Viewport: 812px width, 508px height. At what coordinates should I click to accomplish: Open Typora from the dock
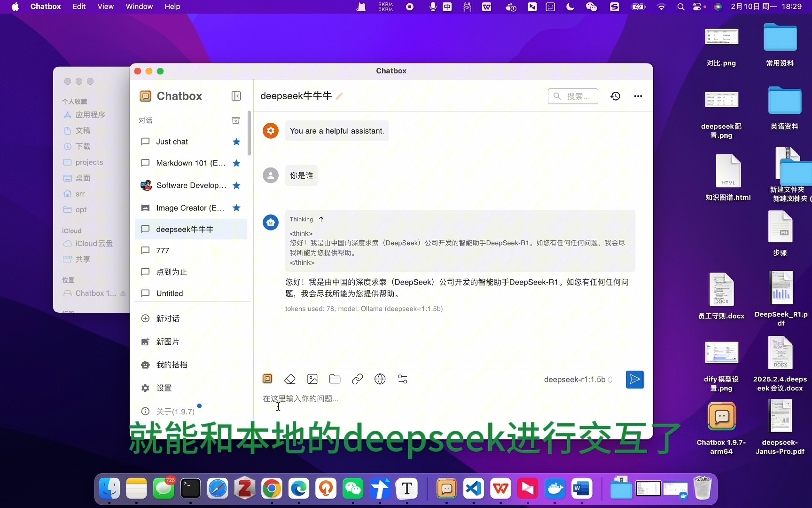pos(407,489)
